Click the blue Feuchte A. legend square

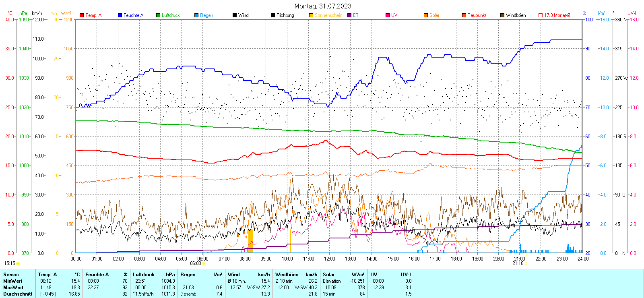tap(120, 15)
